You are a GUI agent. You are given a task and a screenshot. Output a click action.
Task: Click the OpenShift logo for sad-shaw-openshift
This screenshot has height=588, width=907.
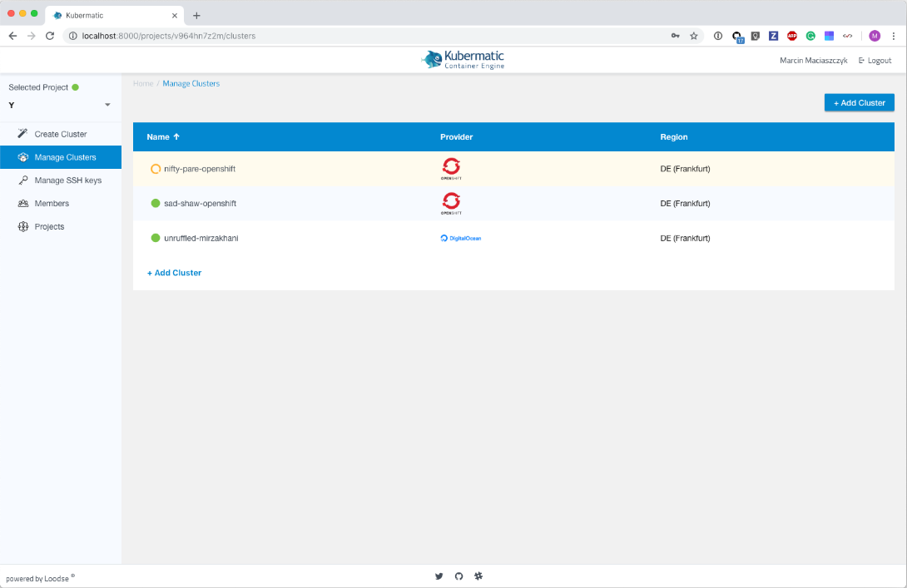point(451,203)
